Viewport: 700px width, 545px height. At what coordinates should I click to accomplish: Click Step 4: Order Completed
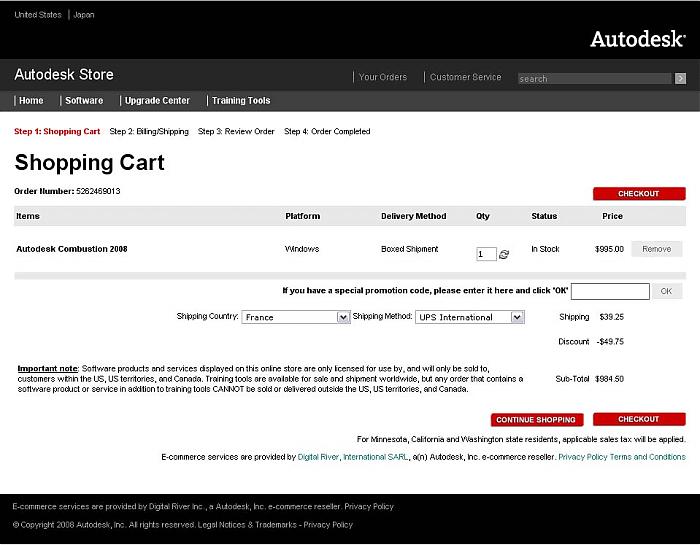click(x=327, y=131)
